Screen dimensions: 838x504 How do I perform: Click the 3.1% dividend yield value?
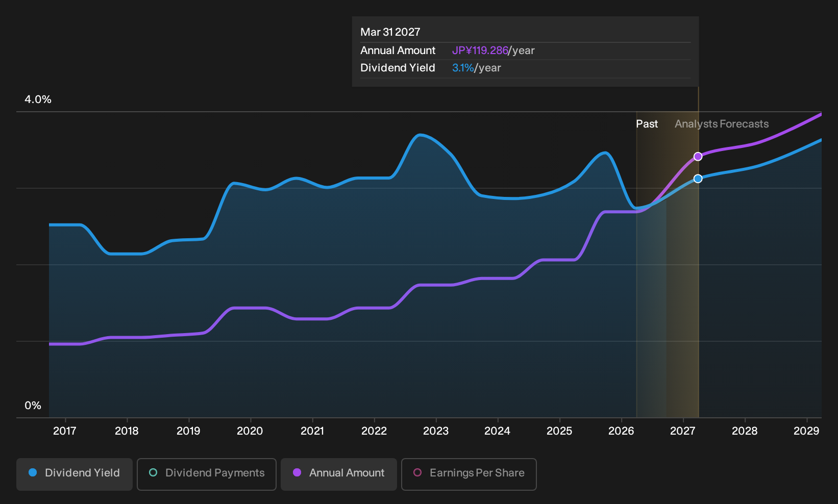coord(463,68)
